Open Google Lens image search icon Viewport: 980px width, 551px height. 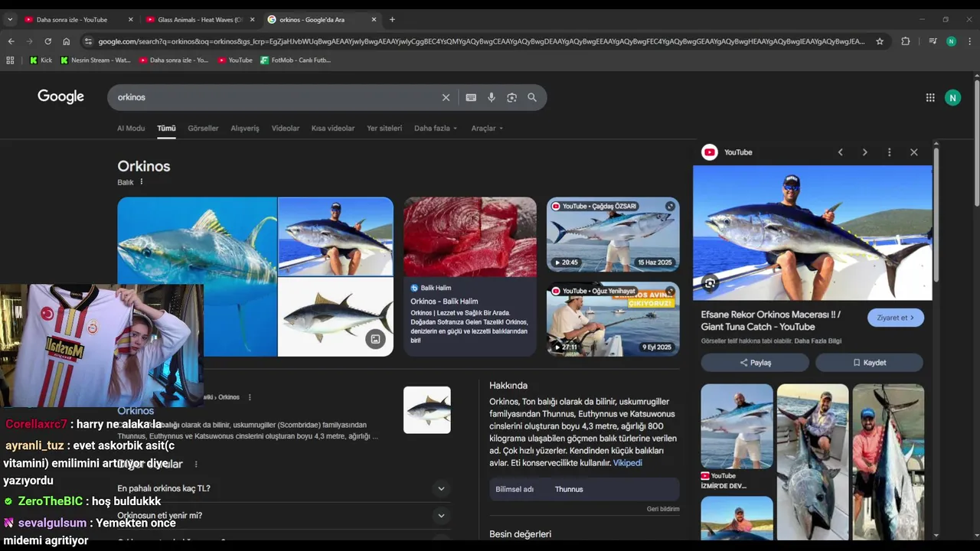point(511,97)
